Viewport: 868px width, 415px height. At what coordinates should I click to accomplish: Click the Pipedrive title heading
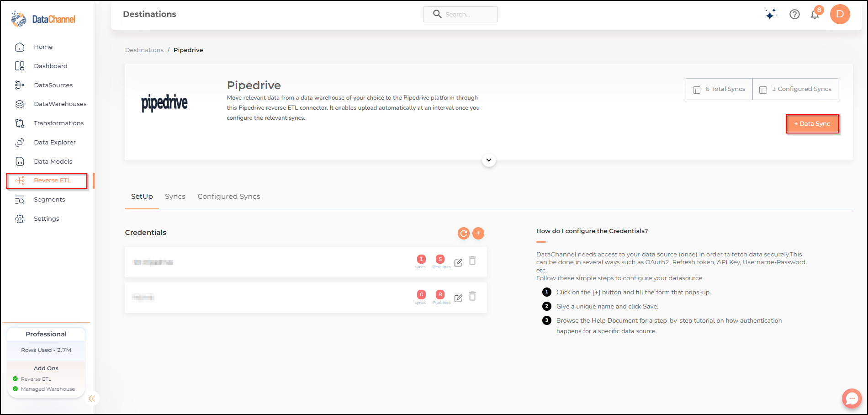[254, 85]
